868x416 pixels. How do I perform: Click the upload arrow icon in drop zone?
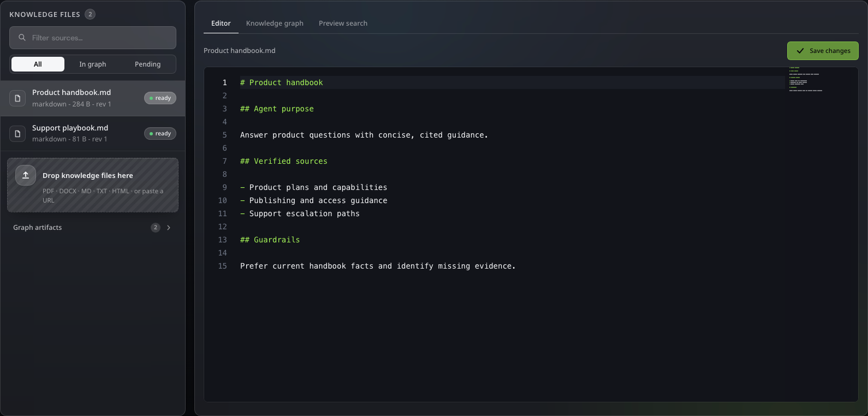pyautogui.click(x=26, y=175)
